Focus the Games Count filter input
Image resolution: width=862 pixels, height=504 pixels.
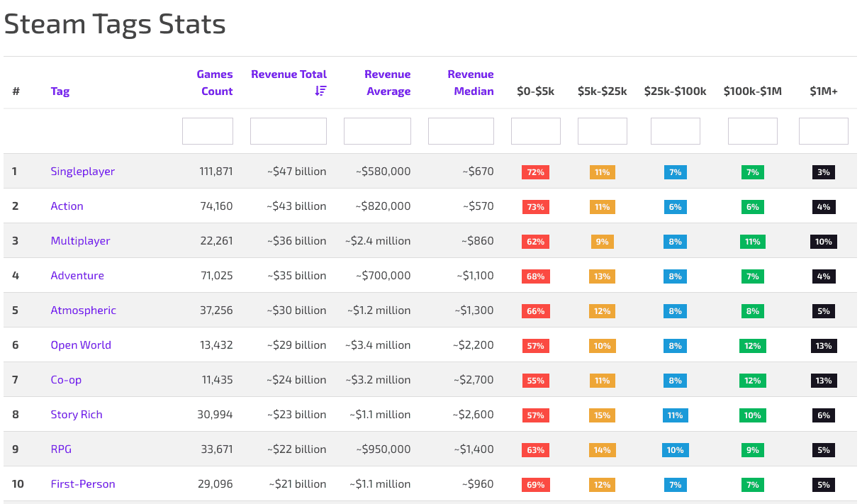coord(208,131)
